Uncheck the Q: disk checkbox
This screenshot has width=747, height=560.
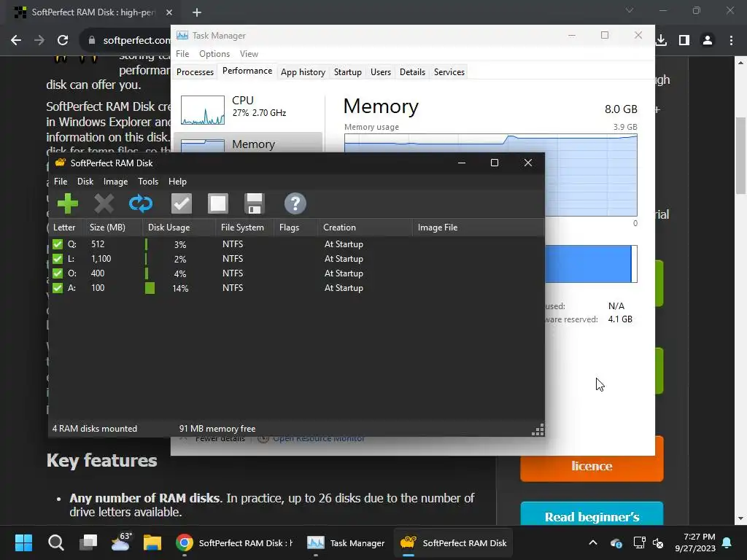pyautogui.click(x=58, y=244)
